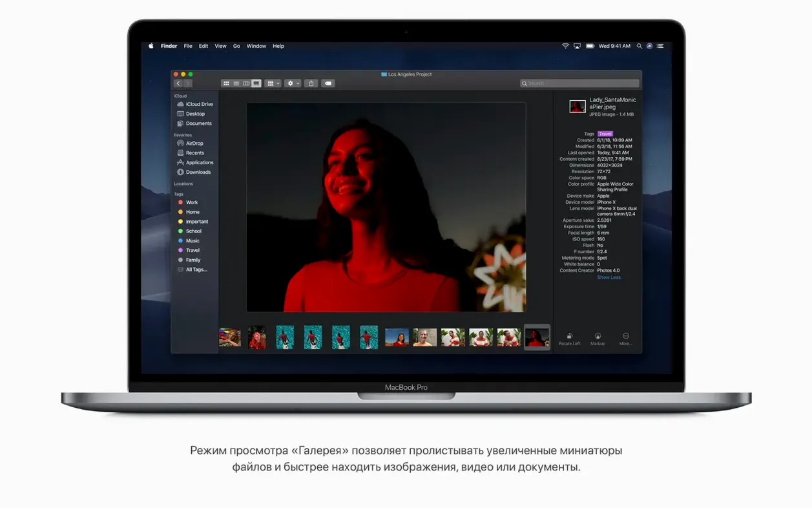Switch to list view
This screenshot has width=812, height=508.
(x=236, y=83)
